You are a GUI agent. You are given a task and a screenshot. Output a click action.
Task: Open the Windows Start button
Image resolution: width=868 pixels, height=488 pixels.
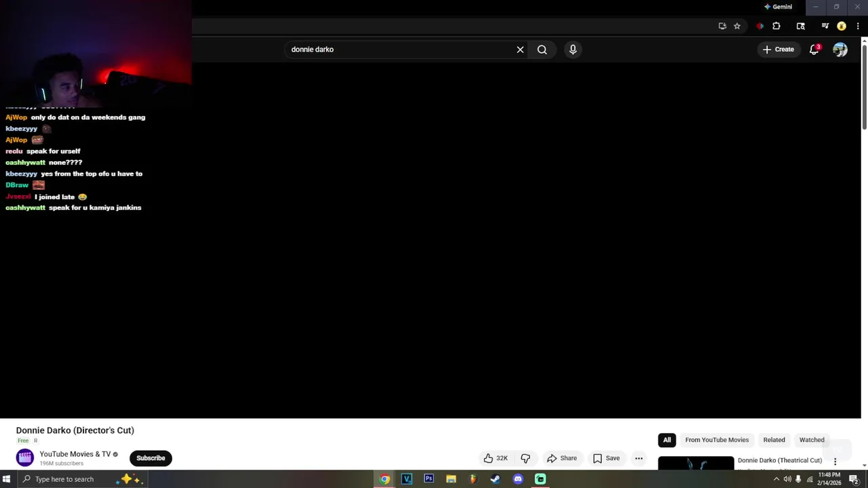(7, 479)
